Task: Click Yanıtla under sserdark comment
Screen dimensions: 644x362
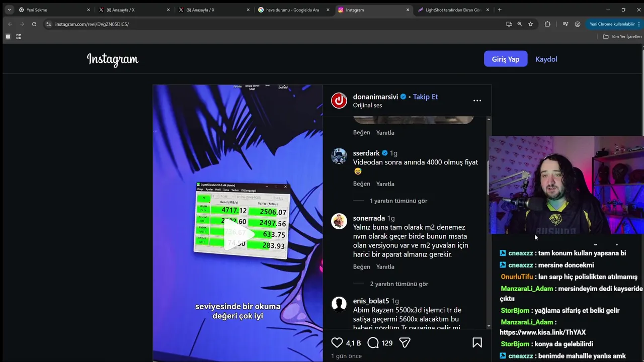Action: (385, 184)
